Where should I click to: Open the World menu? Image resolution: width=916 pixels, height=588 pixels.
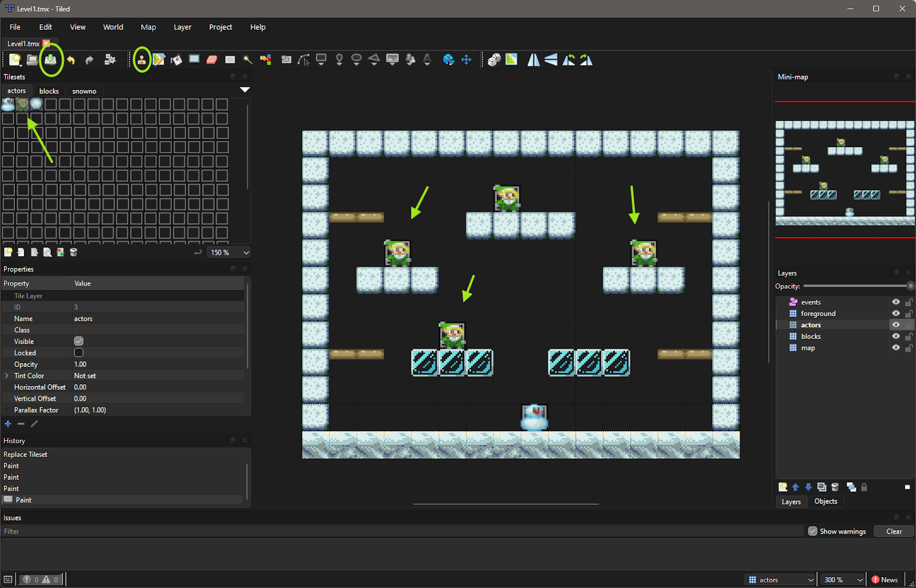(113, 27)
